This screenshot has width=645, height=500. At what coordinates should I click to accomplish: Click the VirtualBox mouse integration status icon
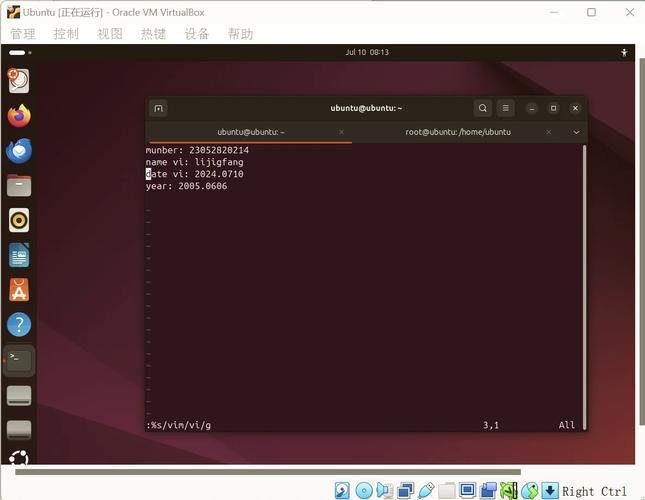click(x=530, y=491)
